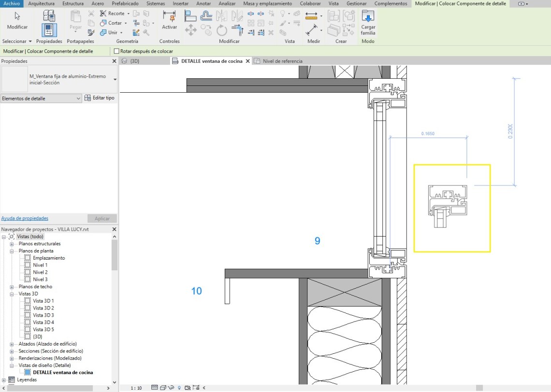Image resolution: width=551 pixels, height=392 pixels.
Task: Enable Rotar después de colocar checkbox
Action: [x=116, y=51]
